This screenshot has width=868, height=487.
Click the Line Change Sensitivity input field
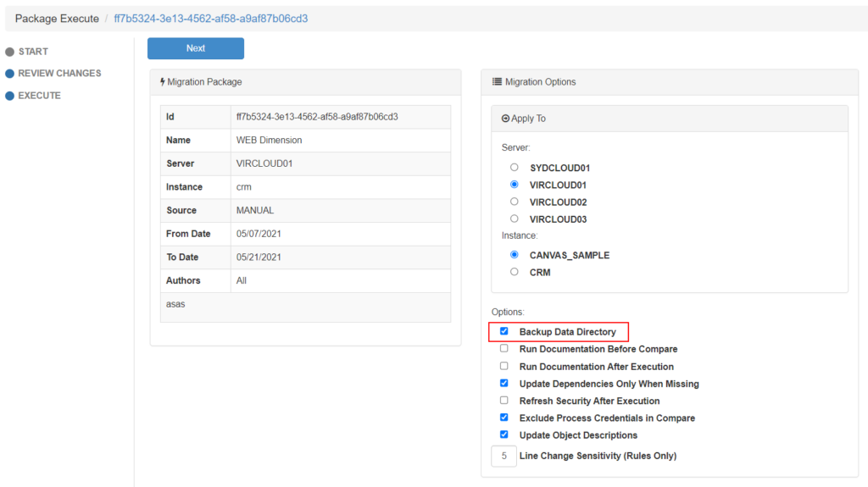pos(504,456)
